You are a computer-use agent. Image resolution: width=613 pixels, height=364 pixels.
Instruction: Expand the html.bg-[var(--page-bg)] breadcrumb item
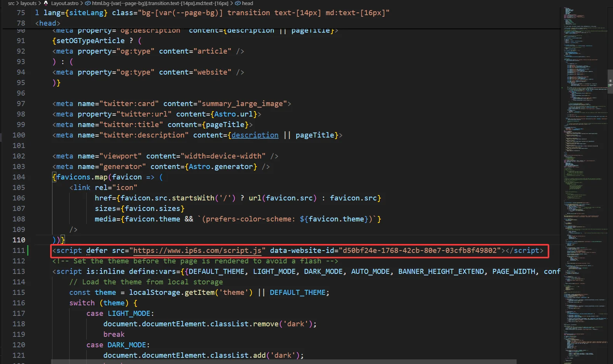[160, 3]
